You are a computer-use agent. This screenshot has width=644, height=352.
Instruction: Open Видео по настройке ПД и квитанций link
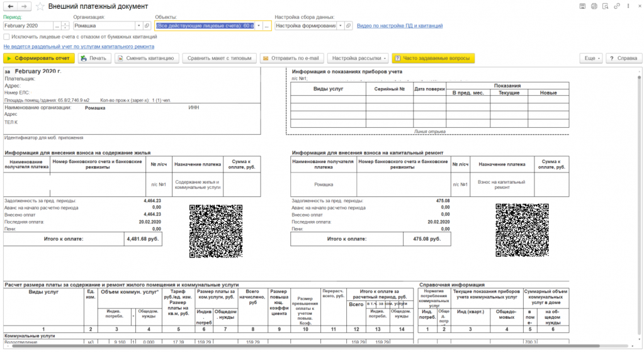[400, 25]
